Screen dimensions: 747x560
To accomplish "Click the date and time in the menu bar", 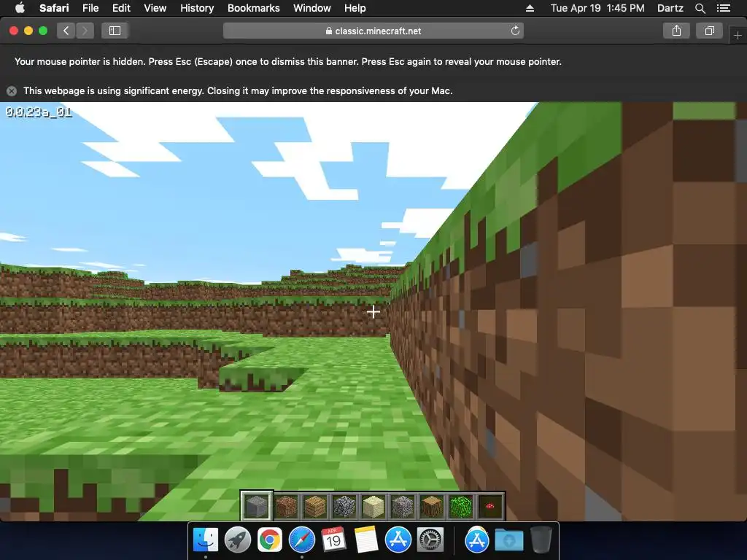I will (x=597, y=8).
